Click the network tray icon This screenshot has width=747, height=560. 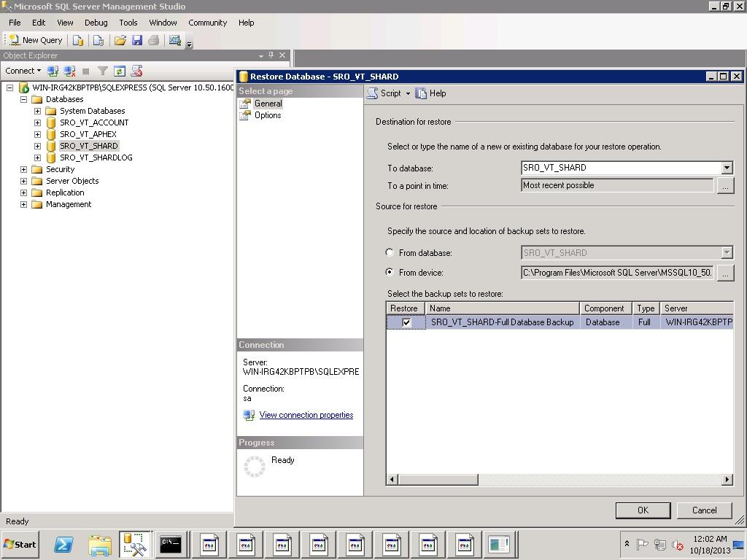659,544
